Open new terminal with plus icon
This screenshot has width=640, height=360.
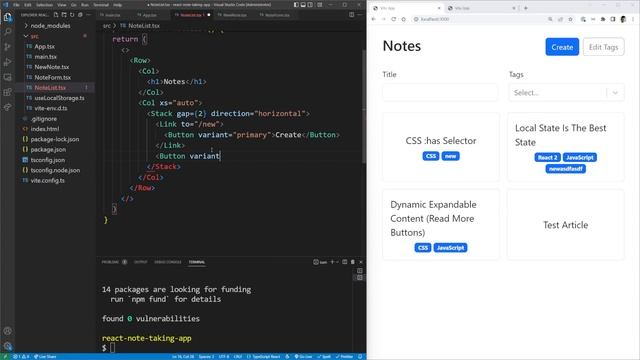pos(332,262)
